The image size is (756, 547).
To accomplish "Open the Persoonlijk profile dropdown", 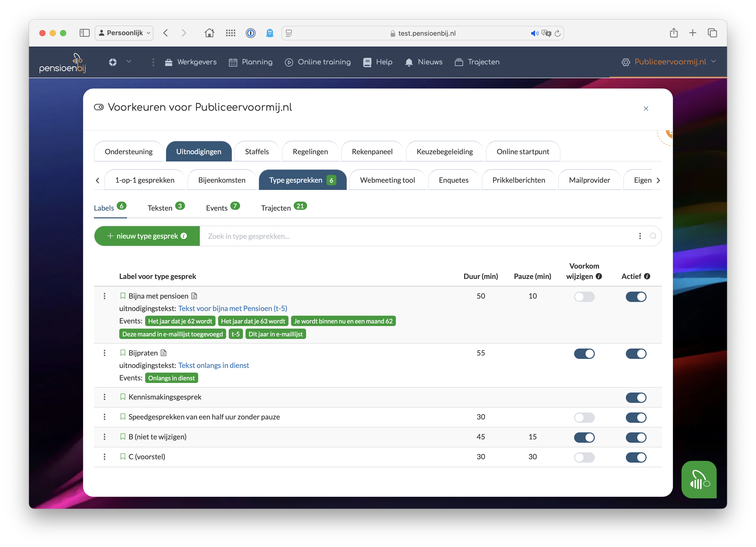I will click(x=124, y=33).
